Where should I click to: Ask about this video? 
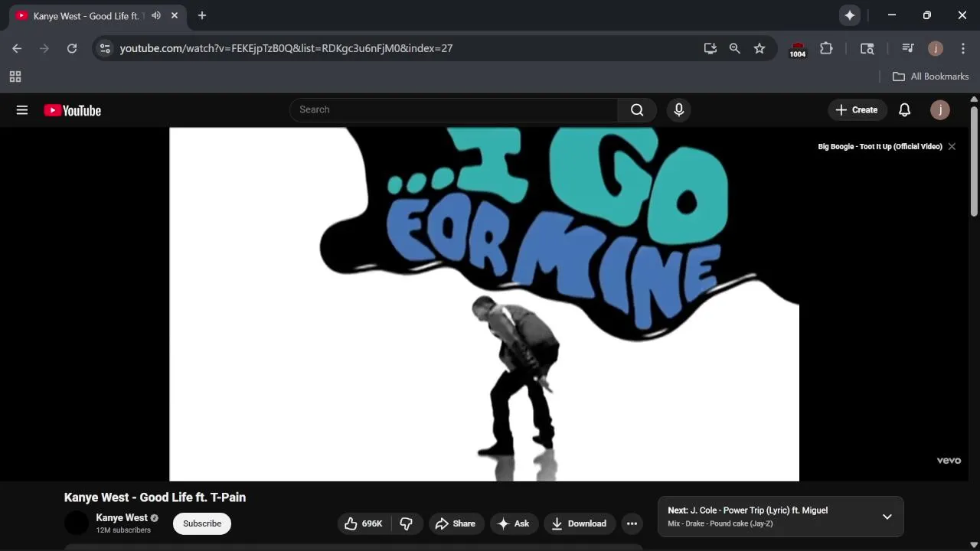[x=514, y=523]
